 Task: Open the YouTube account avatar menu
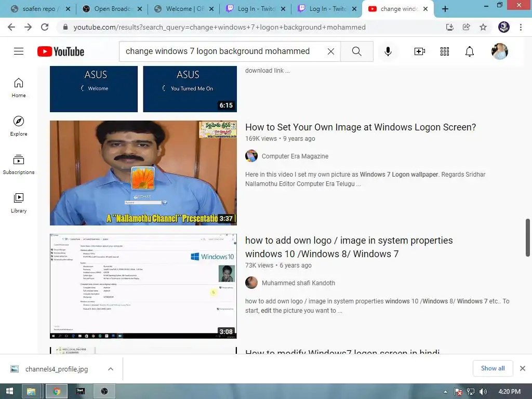click(x=499, y=51)
